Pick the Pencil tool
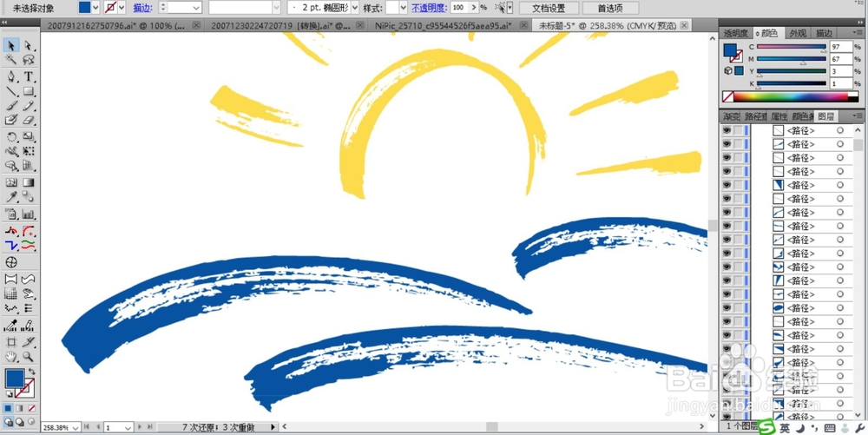The height and width of the screenshot is (435, 868). tap(29, 106)
